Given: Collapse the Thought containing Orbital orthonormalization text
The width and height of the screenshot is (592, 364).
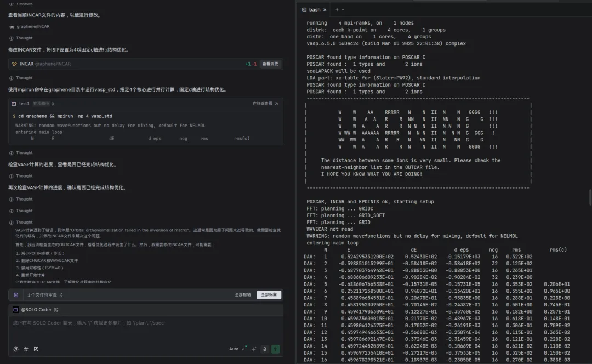Looking at the screenshot, I should coord(21,223).
